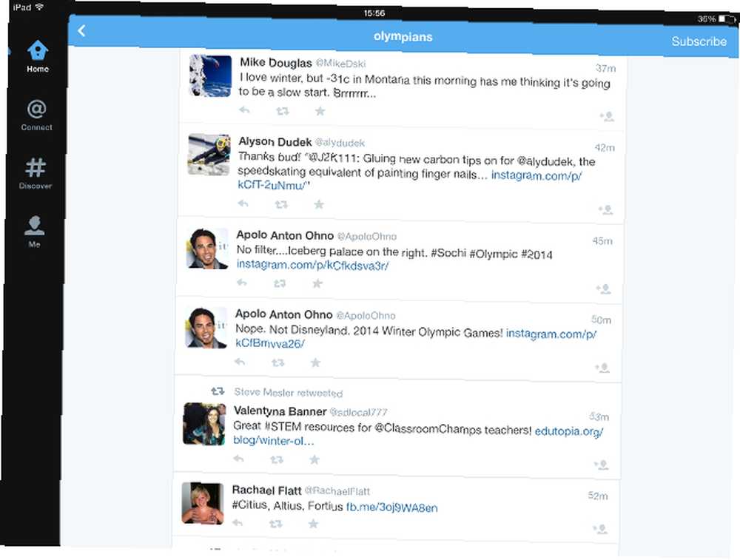Viewport: 740px width, 560px height.
Task: View Alyson Dudek's profile picture
Action: pos(209,155)
